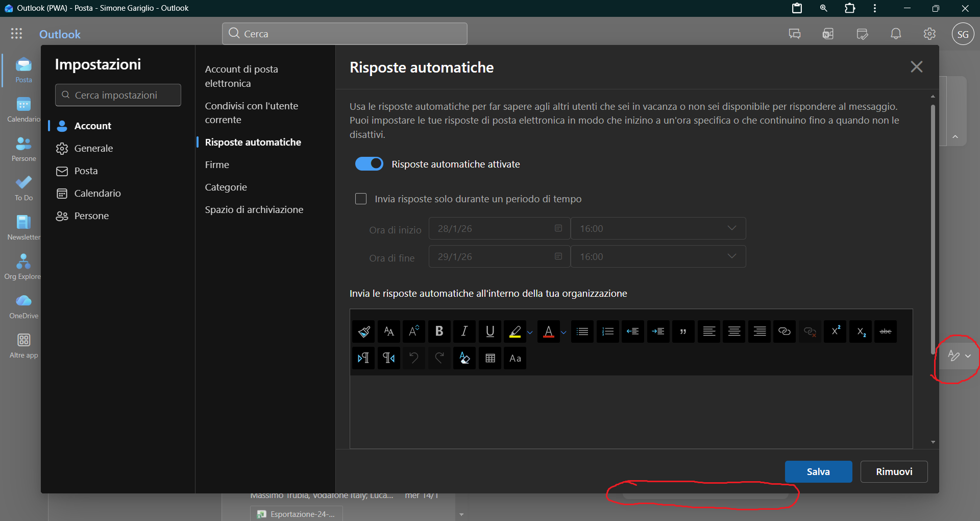Apply quote formatting
The image size is (980, 521).
click(683, 331)
